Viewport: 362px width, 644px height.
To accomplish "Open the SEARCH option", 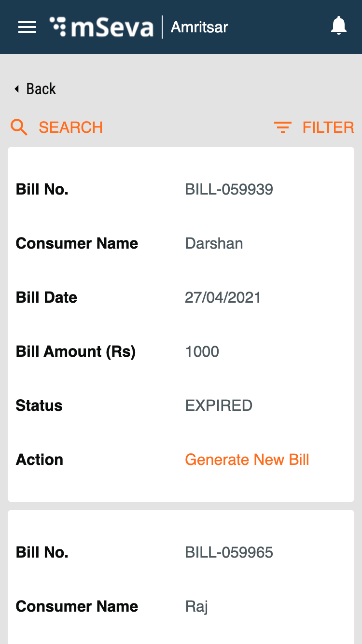I will 70,127.
